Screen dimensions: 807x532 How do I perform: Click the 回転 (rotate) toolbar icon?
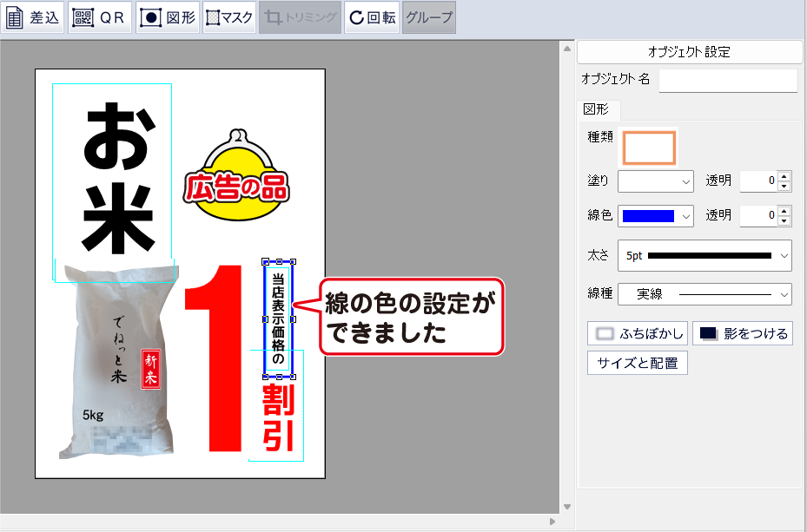point(372,17)
